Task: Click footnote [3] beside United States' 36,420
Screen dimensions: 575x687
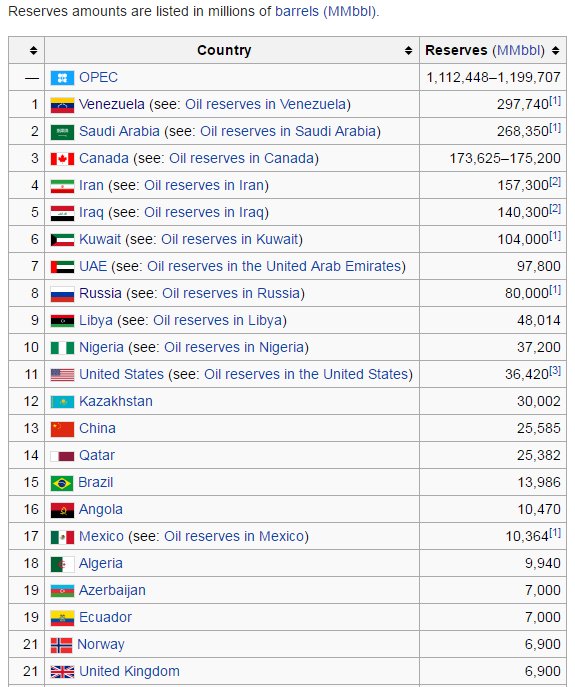Action: pos(555,372)
